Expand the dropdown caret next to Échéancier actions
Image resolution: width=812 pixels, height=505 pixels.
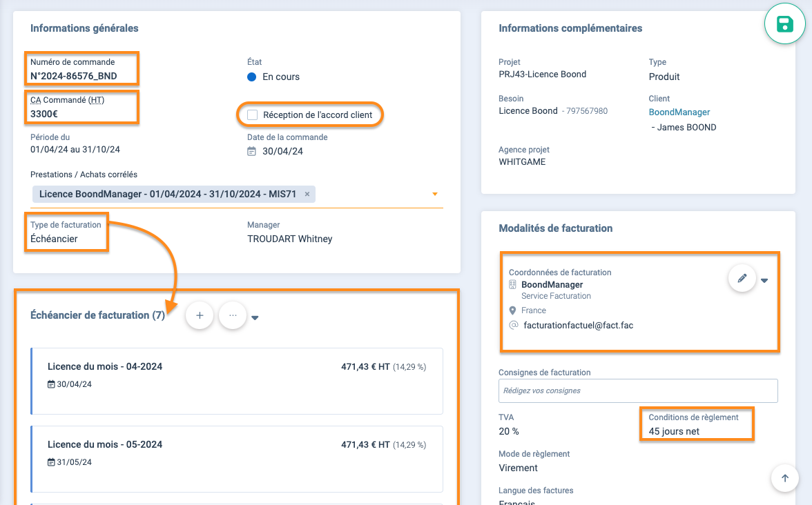click(x=255, y=317)
